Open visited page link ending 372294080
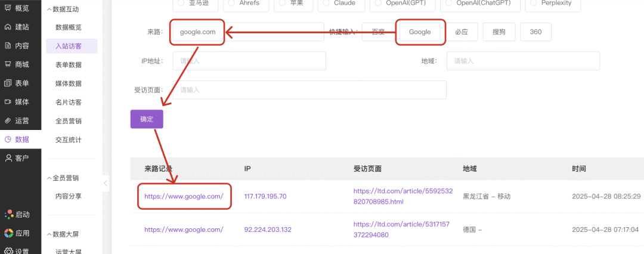Viewport: 644px width, 254px height. pyautogui.click(x=401, y=230)
